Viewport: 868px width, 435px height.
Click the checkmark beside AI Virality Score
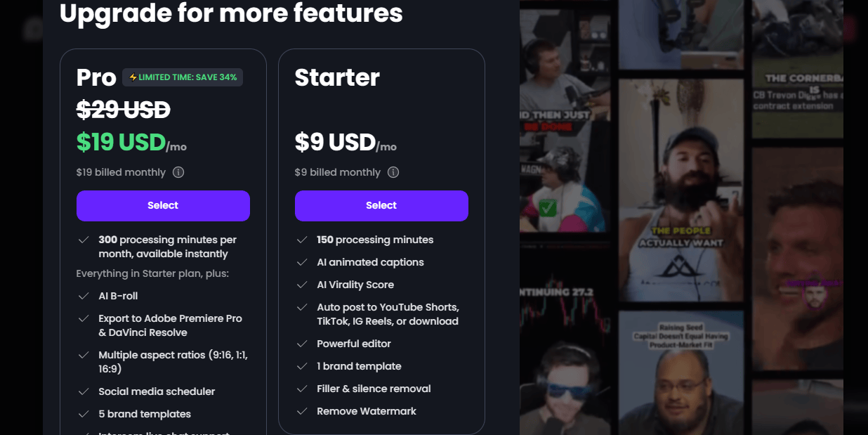pos(302,285)
